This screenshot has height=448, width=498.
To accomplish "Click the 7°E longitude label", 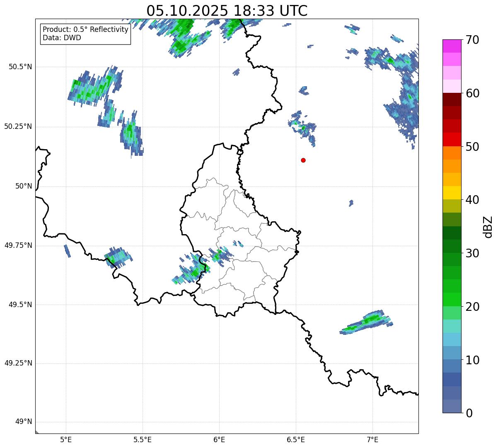I will pos(372,439).
